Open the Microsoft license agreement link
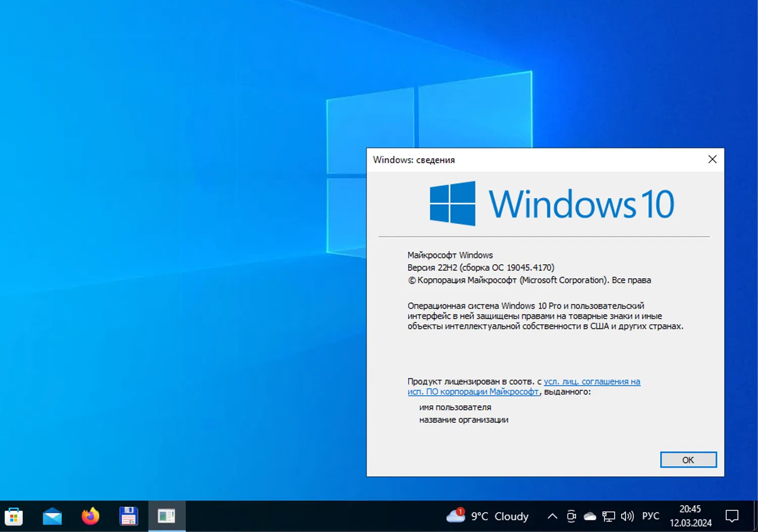758x532 pixels. 591,381
